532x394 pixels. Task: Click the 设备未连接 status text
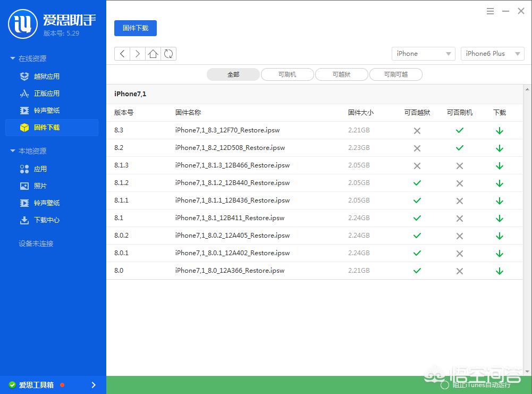36,244
